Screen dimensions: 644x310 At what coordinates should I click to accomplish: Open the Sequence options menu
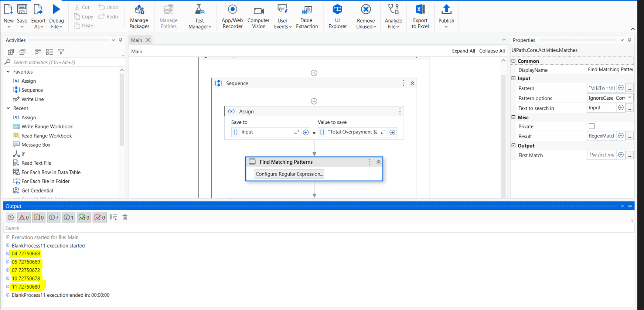point(403,84)
